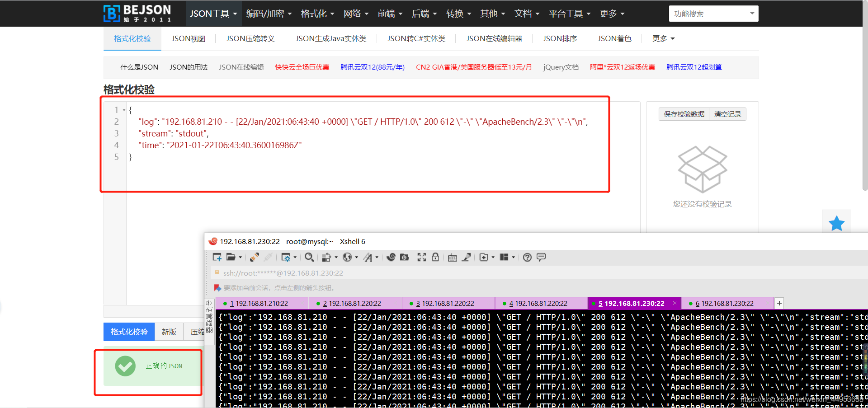The width and height of the screenshot is (868, 408).
Task: Click the magnifier find icon in Xshell
Action: (309, 257)
